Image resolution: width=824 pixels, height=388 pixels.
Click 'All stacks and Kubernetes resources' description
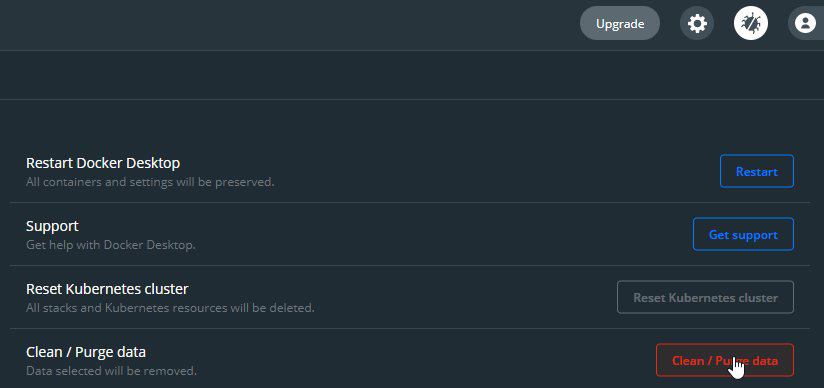tap(170, 308)
